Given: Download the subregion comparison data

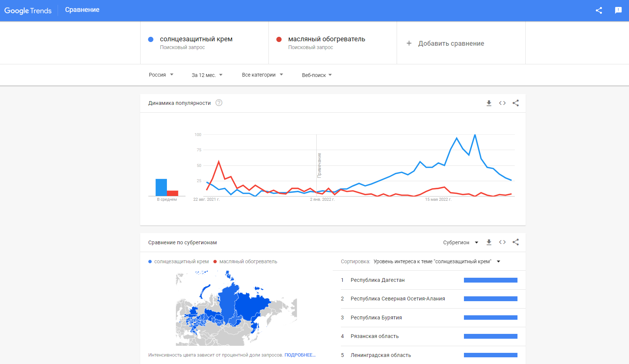Looking at the screenshot, I should pos(489,242).
